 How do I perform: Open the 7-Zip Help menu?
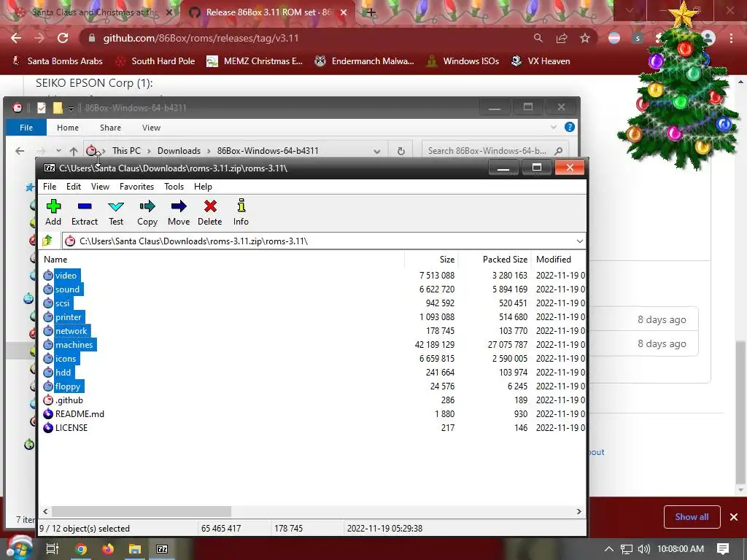[x=203, y=187]
